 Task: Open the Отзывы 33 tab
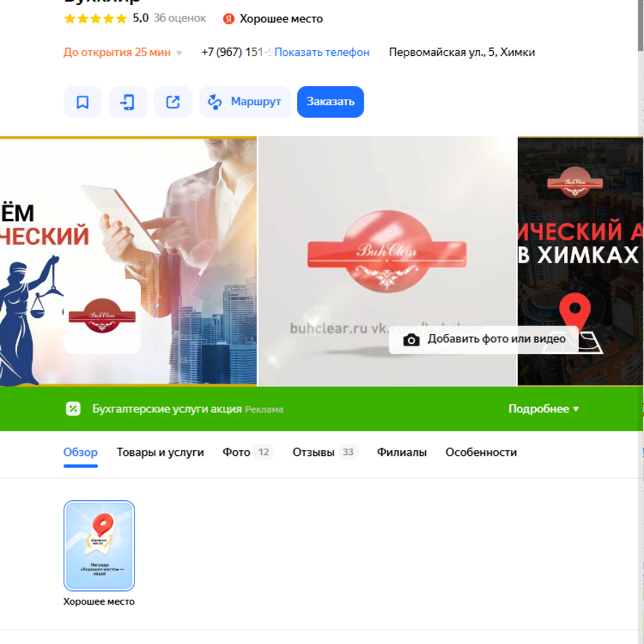point(325,452)
